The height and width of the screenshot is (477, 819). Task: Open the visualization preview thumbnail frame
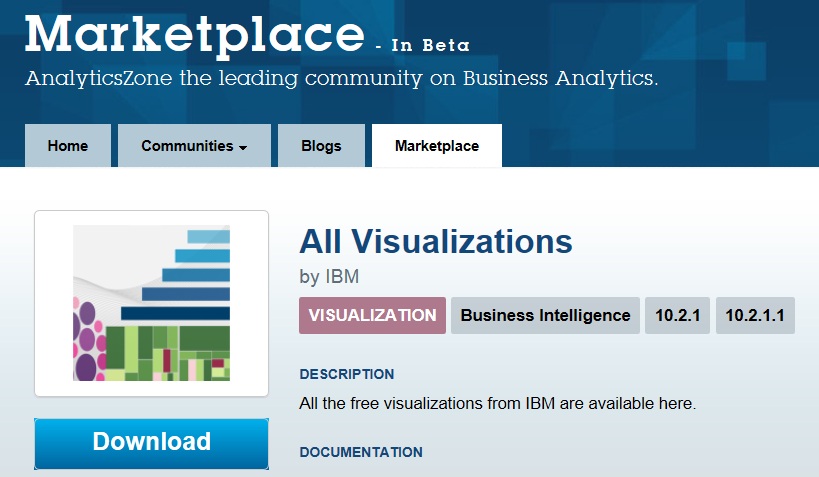point(151,303)
